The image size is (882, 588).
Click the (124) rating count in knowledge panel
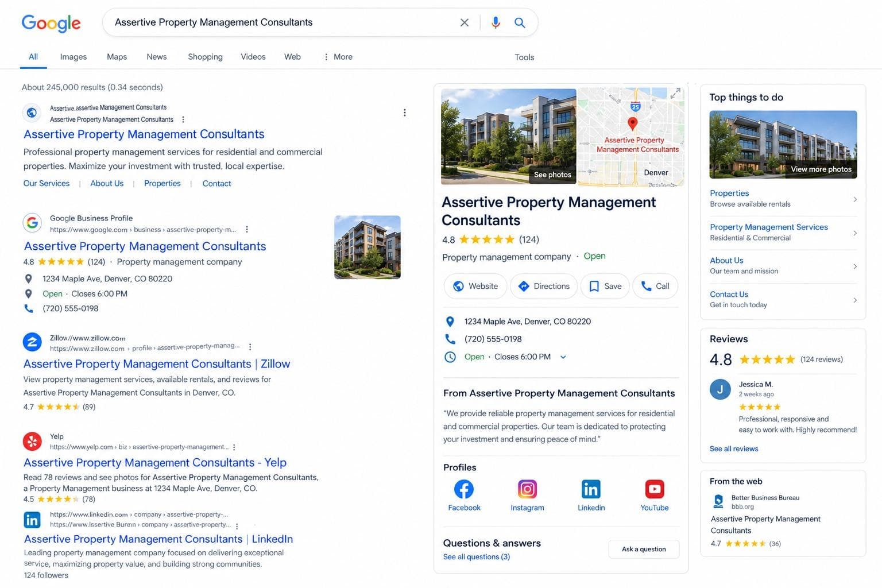[529, 239]
